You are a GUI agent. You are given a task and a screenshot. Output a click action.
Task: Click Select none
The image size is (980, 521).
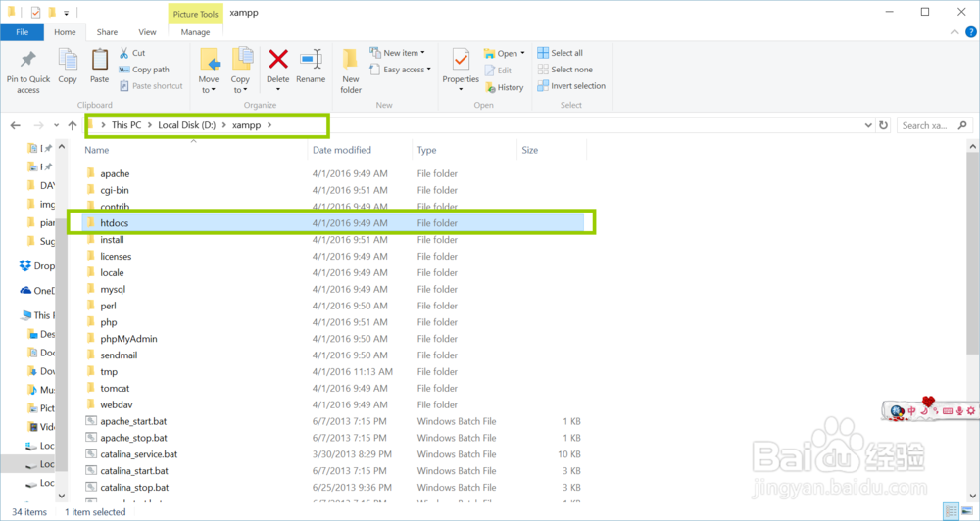click(x=565, y=70)
